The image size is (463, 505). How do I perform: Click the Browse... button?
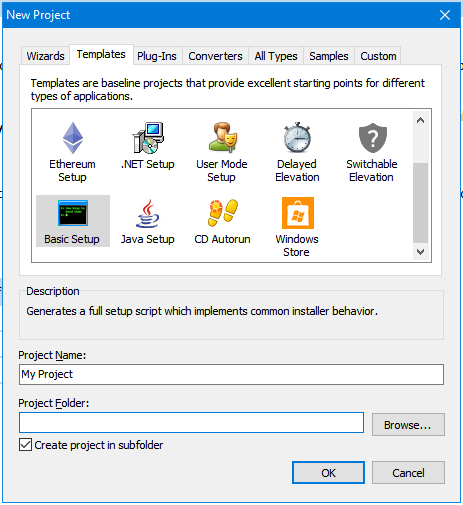408,425
